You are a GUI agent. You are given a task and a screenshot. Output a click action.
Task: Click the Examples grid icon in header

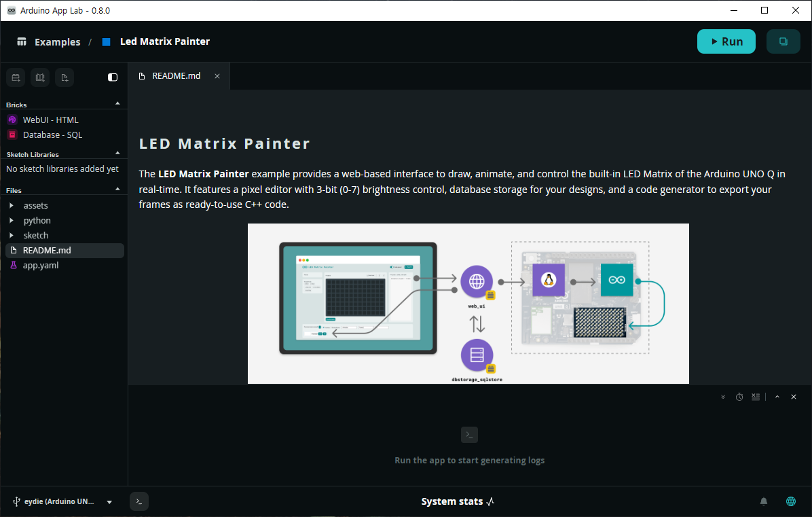(21, 41)
